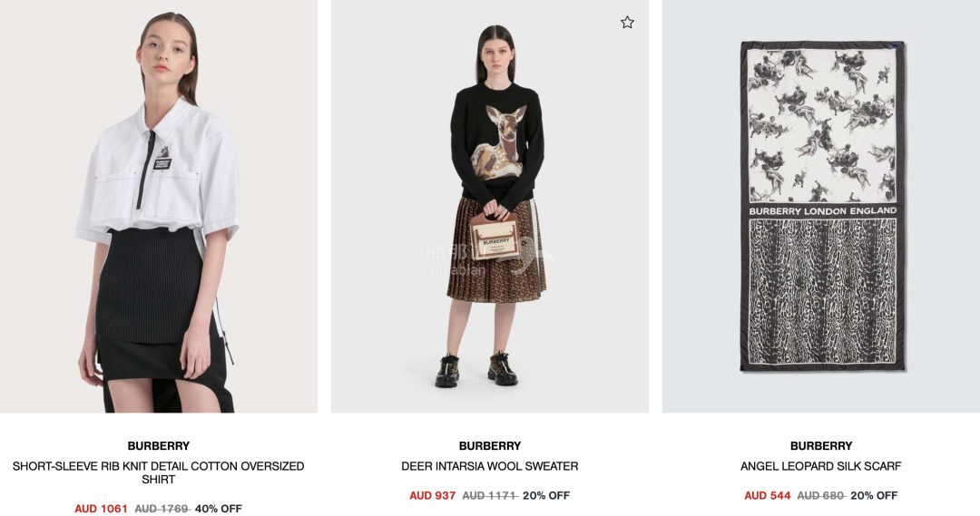980x516 pixels.
Task: Click the Burberry brand name under the shirt
Action: pyautogui.click(x=158, y=446)
